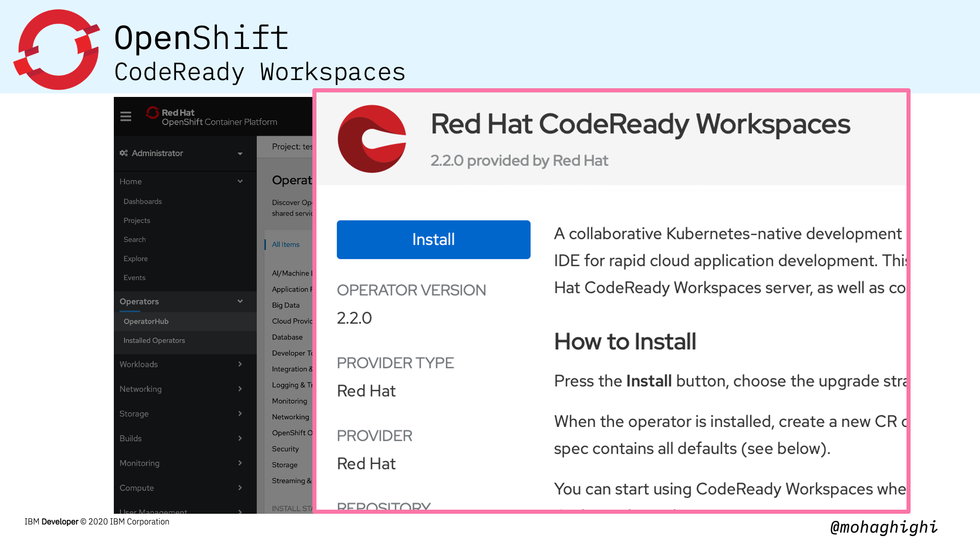
Task: Expand the Compute section
Action: (x=185, y=488)
